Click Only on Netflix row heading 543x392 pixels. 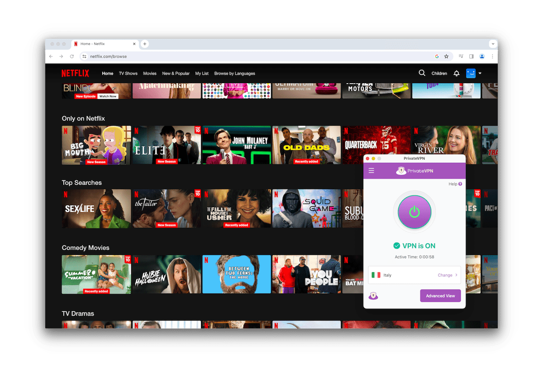pos(83,118)
